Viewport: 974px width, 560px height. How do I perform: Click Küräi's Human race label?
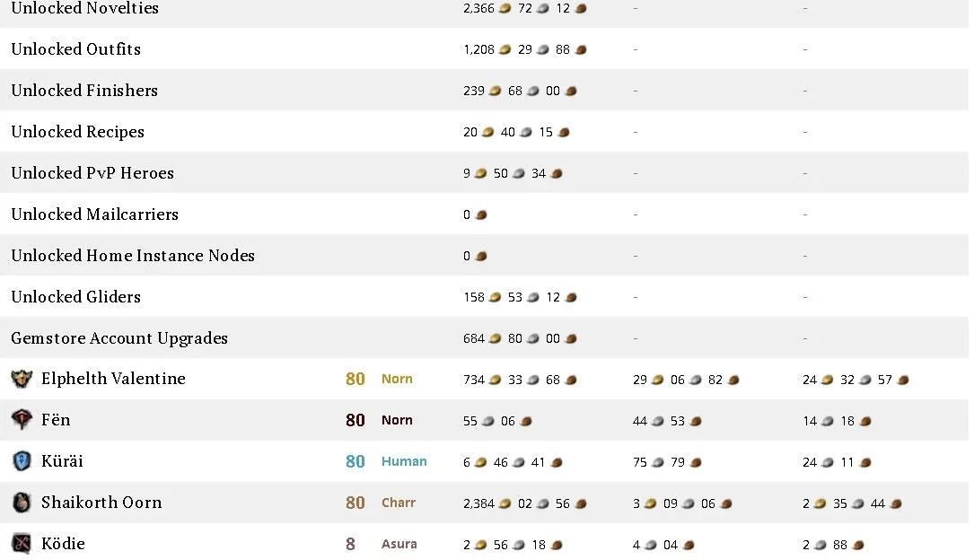click(404, 461)
